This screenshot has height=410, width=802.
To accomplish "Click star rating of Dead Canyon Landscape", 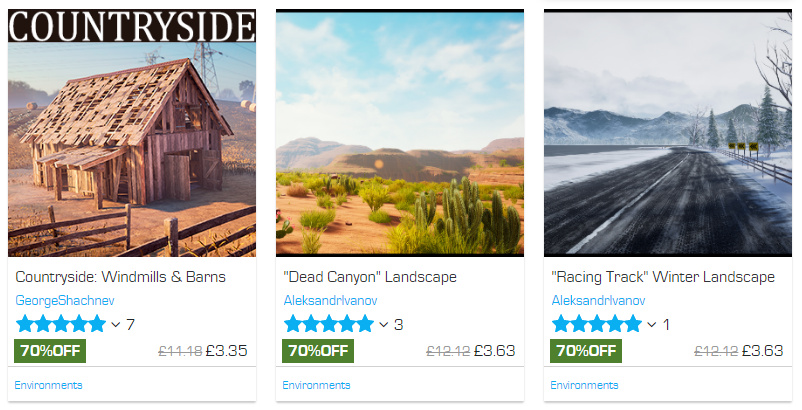I will point(329,324).
